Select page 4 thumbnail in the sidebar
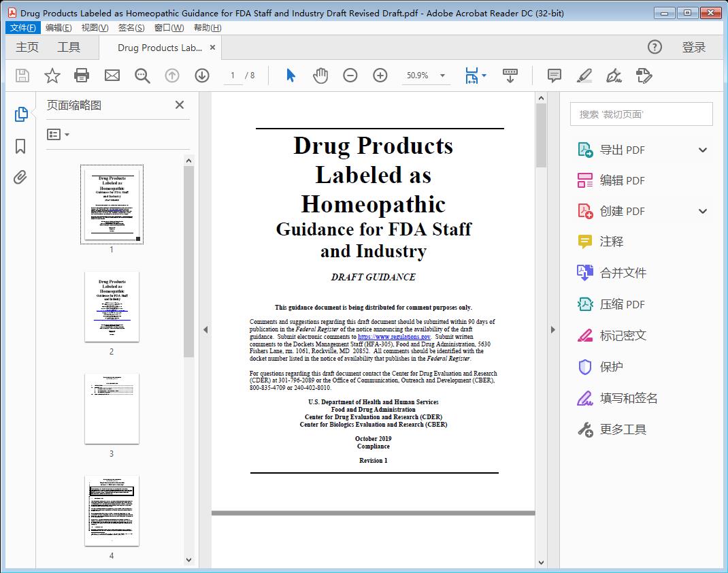Viewport: 728px width, 573px height. (111, 510)
